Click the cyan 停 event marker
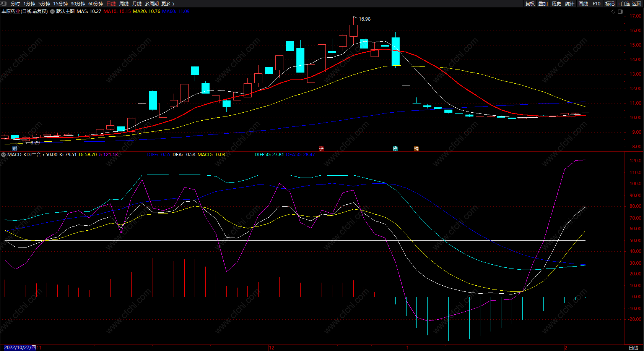 point(395,149)
